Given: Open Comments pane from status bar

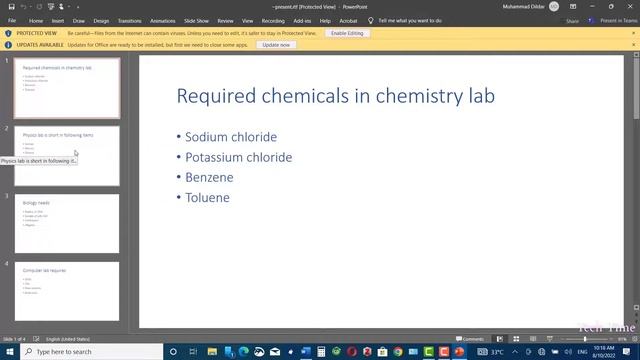Looking at the screenshot, I should [470, 339].
